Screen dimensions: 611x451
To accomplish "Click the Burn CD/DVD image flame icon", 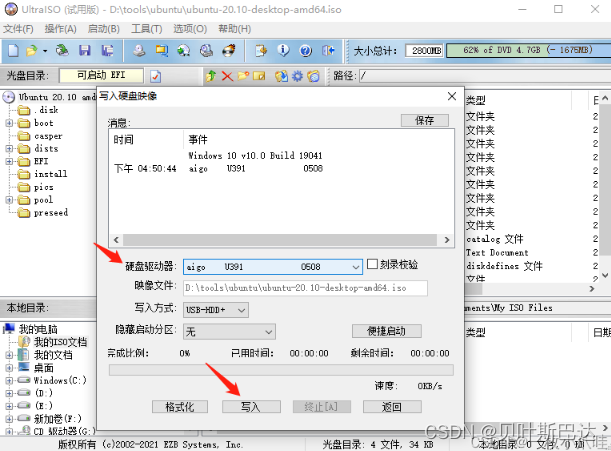I will click(229, 50).
